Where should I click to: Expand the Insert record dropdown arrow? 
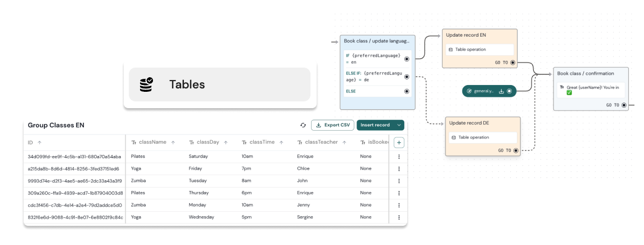[x=399, y=125]
